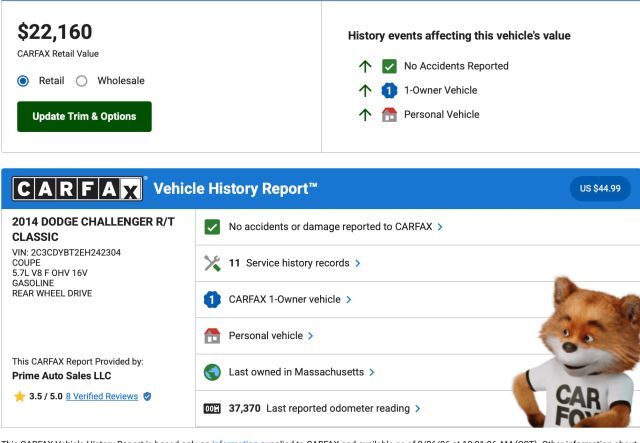Click the CARFAX logo in the report header
Image resolution: width=640 pixels, height=443 pixels.
pos(77,189)
